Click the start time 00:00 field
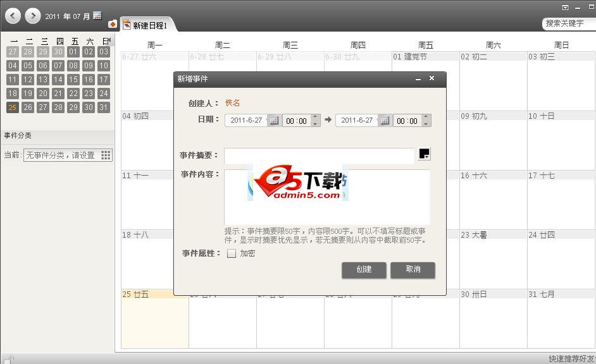The image size is (596, 364). pos(297,121)
